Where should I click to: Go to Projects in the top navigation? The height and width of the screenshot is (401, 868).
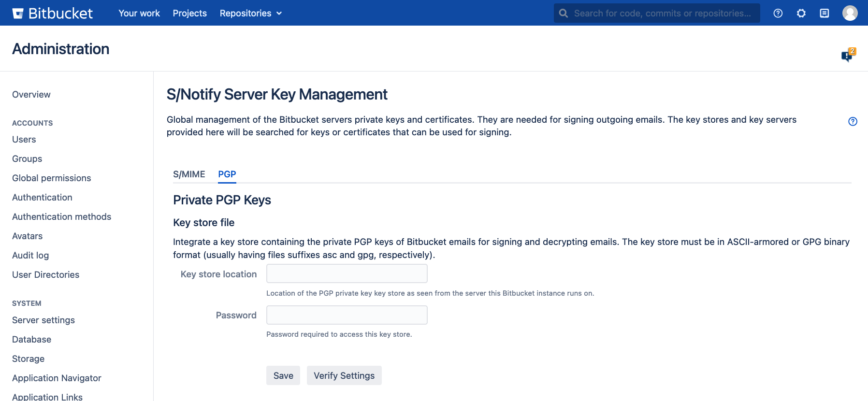click(x=189, y=13)
